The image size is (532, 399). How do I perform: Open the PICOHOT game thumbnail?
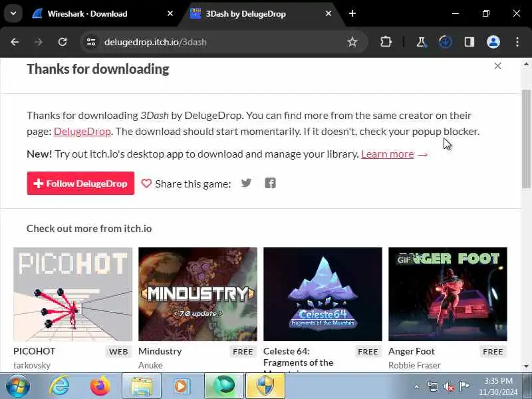coord(72,294)
